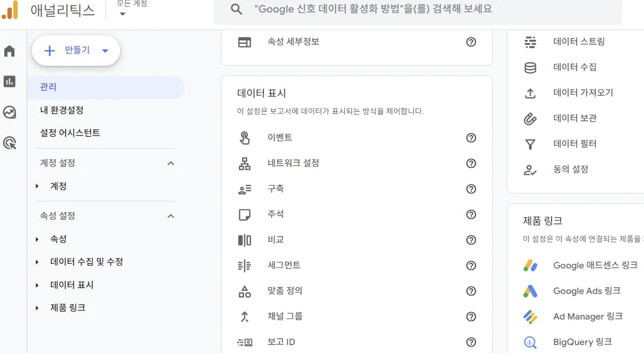
Task: Open the 데이터 보관 link
Action: coord(575,119)
